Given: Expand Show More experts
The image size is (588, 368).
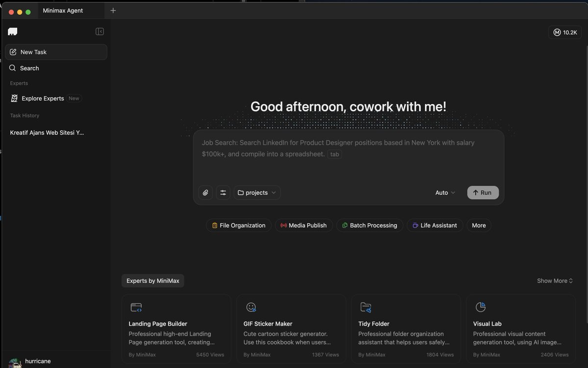Looking at the screenshot, I should [555, 281].
